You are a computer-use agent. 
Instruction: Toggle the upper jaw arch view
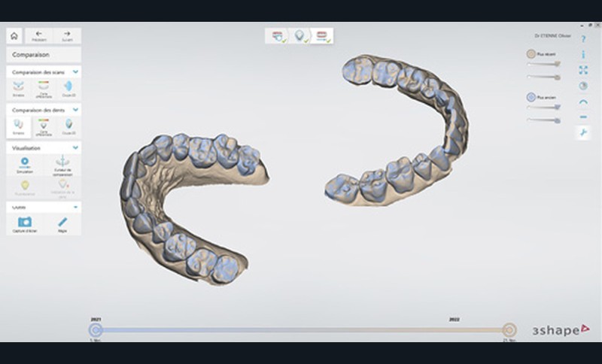583,102
